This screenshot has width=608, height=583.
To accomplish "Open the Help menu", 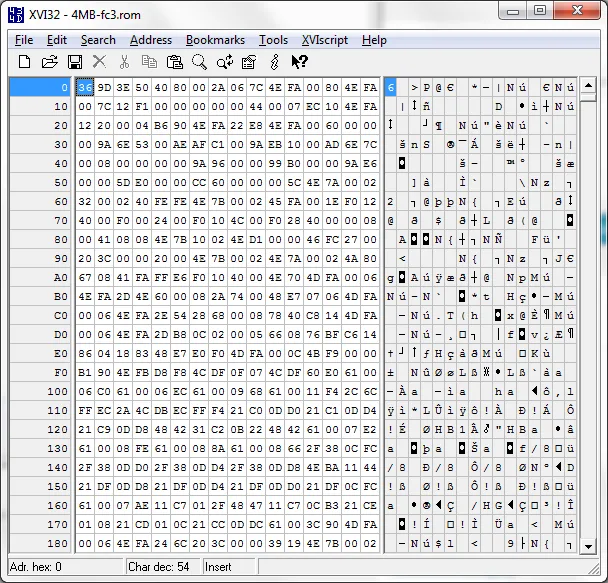I will [x=374, y=40].
